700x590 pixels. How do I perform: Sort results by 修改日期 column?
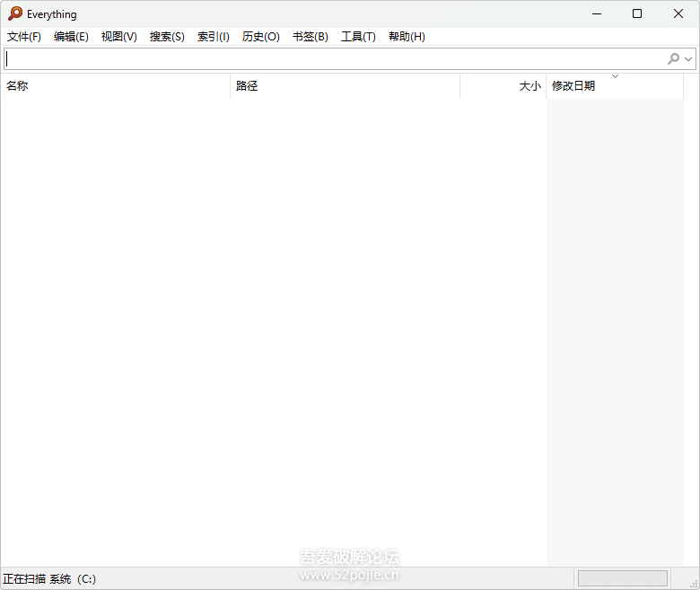(615, 85)
